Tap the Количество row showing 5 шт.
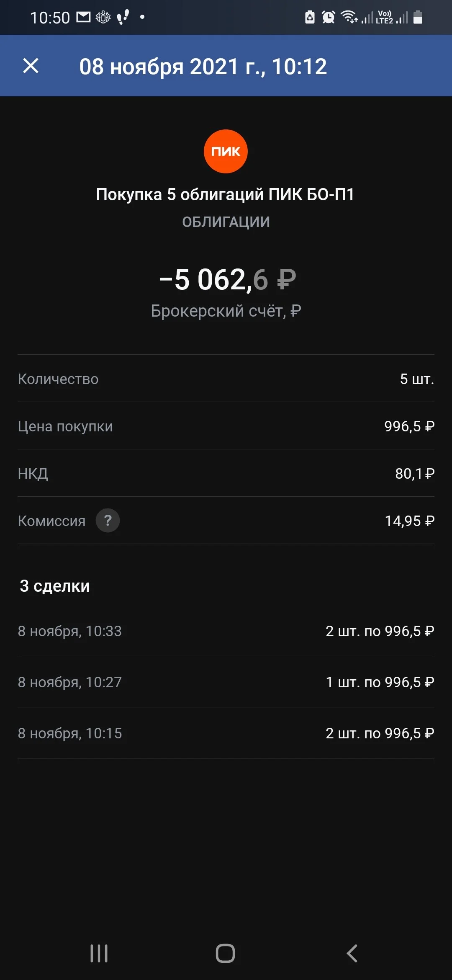The image size is (452, 980). pyautogui.click(x=226, y=379)
